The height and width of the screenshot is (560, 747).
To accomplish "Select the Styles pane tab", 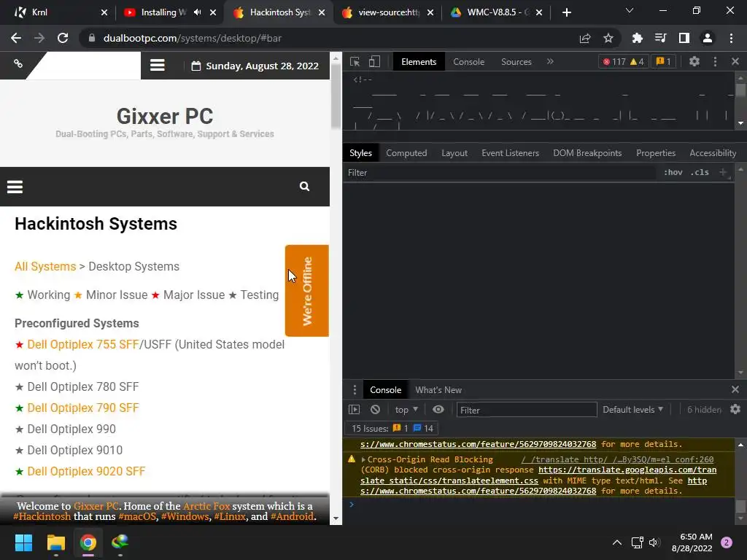I will pos(360,153).
